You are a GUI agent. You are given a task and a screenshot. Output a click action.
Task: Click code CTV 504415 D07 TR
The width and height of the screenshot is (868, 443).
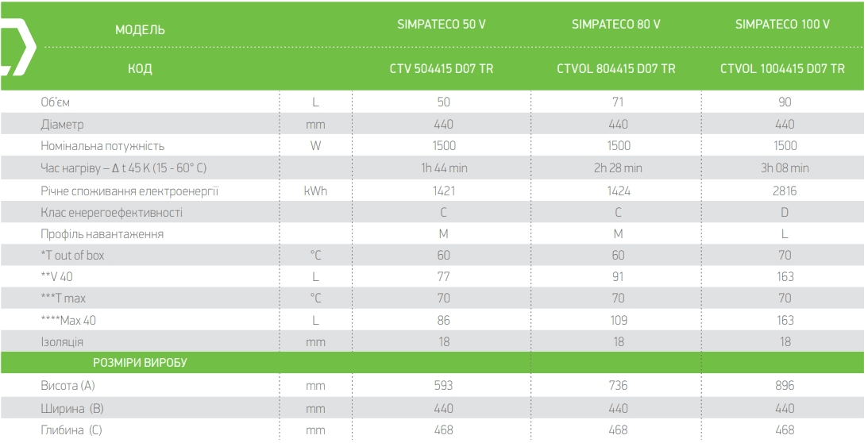[442, 68]
